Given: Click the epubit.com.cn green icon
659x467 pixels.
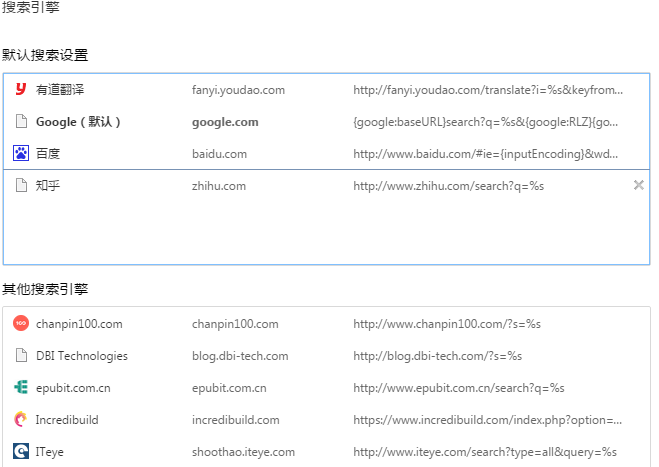Looking at the screenshot, I should (x=21, y=387).
